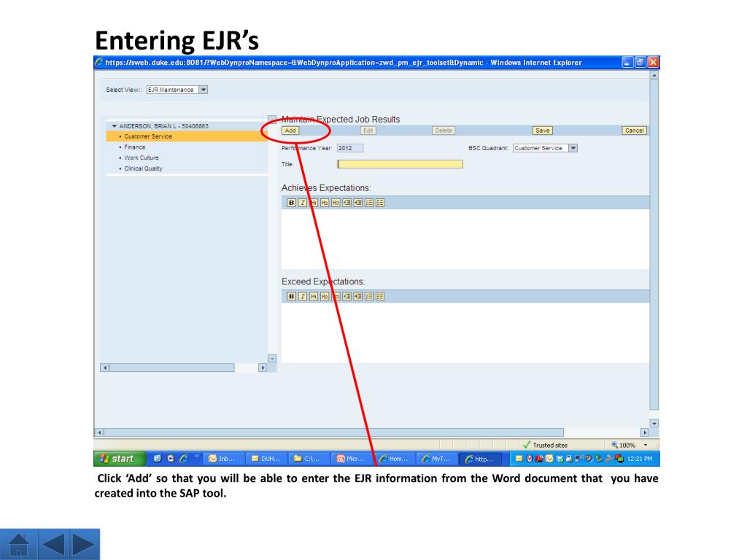Screen dimensions: 747x560
Task: Click inside Exceed Expectations text area
Action: tap(465, 332)
